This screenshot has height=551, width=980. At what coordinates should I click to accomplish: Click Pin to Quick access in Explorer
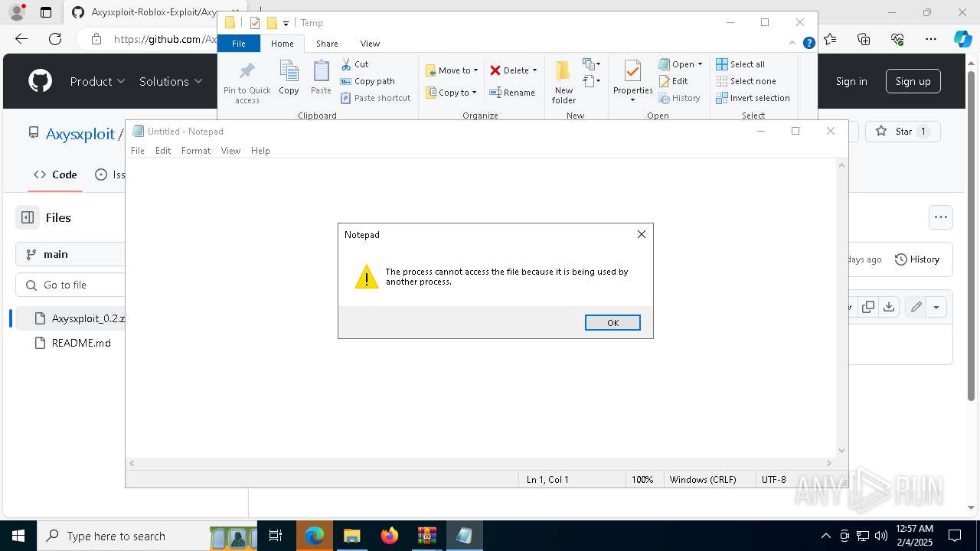pos(247,83)
